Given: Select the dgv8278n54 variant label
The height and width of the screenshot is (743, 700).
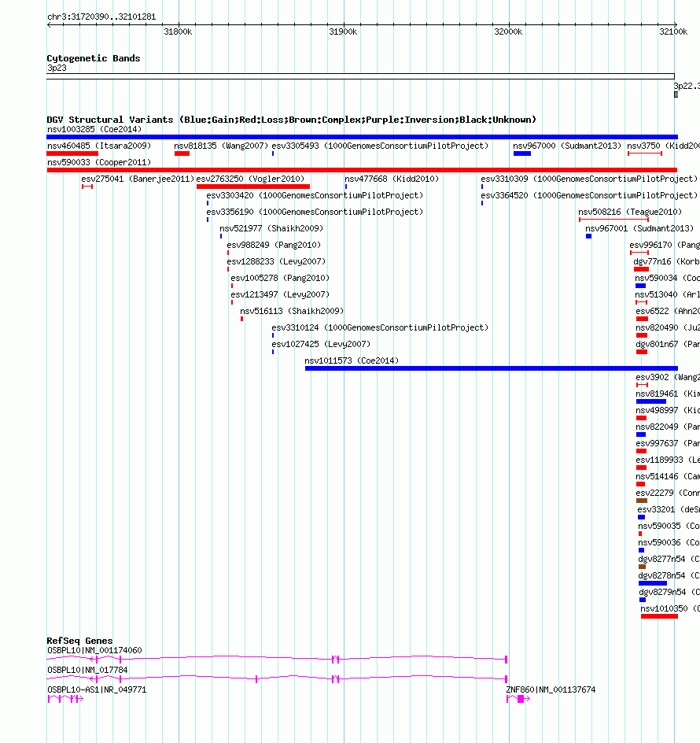Looking at the screenshot, I should pos(669,577).
